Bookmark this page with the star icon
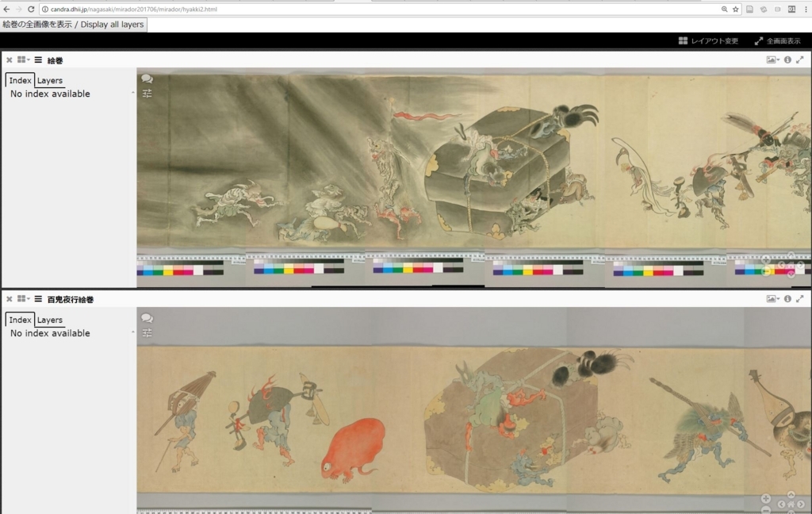The width and height of the screenshot is (812, 514). pyautogui.click(x=735, y=10)
